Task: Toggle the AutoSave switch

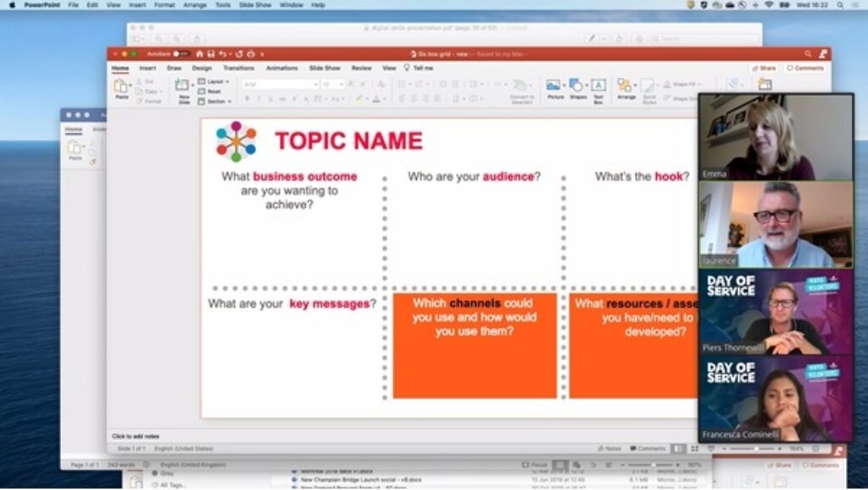Action: pos(181,53)
